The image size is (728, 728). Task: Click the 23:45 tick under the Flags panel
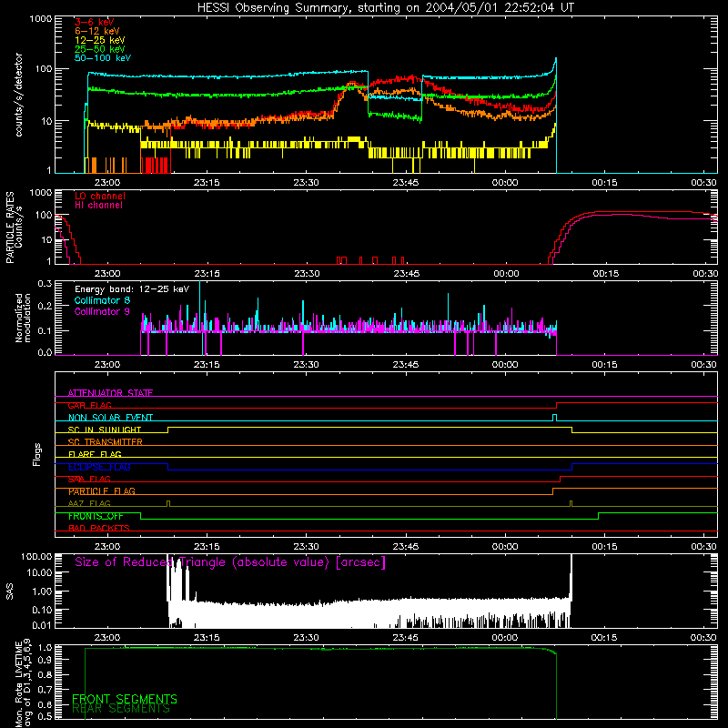coord(405,547)
